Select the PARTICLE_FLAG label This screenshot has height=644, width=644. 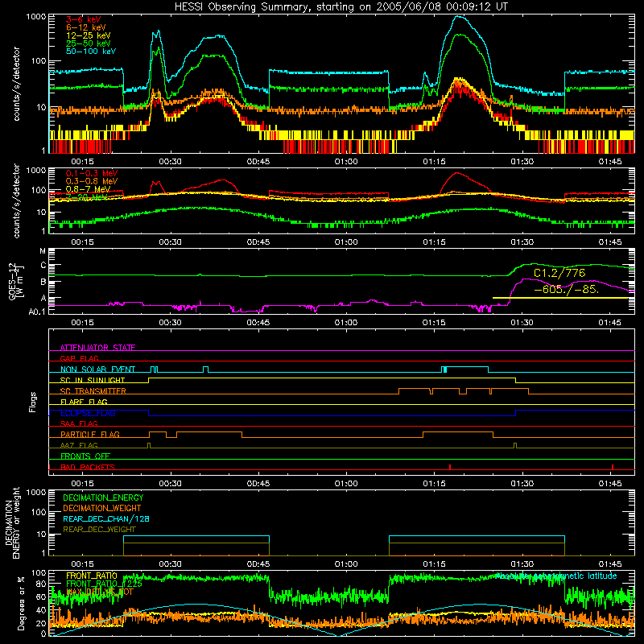pos(90,434)
